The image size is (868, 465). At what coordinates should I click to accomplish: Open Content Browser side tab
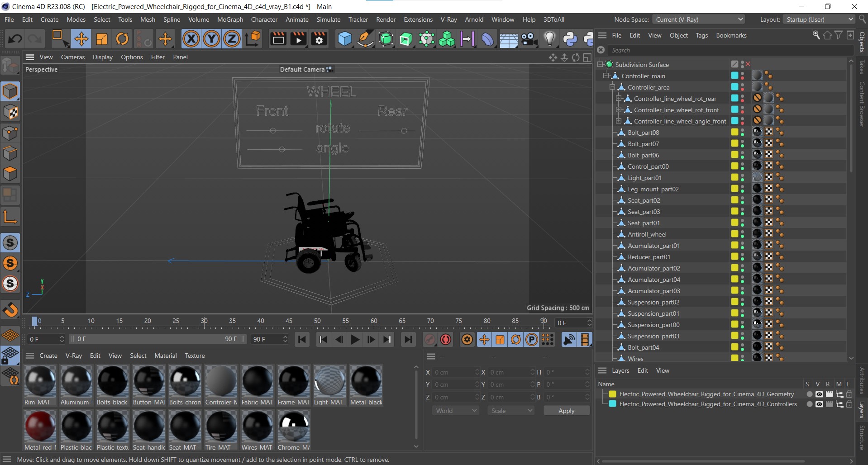(862, 104)
